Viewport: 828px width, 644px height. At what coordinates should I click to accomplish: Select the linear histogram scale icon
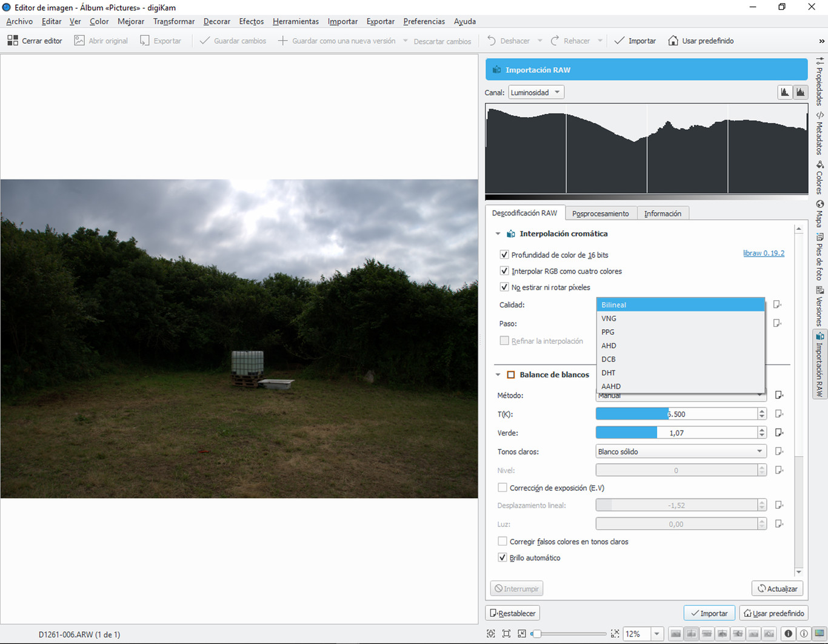785,92
